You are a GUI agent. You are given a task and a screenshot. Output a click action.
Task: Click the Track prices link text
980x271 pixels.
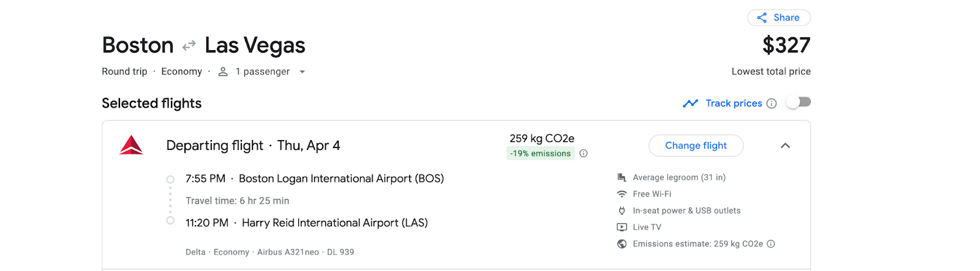734,103
